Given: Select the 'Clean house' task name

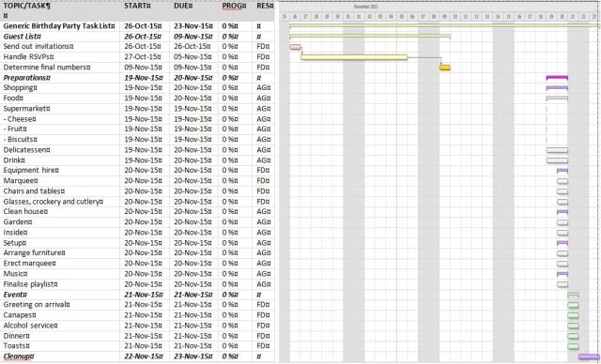Looking at the screenshot, I should point(25,211).
